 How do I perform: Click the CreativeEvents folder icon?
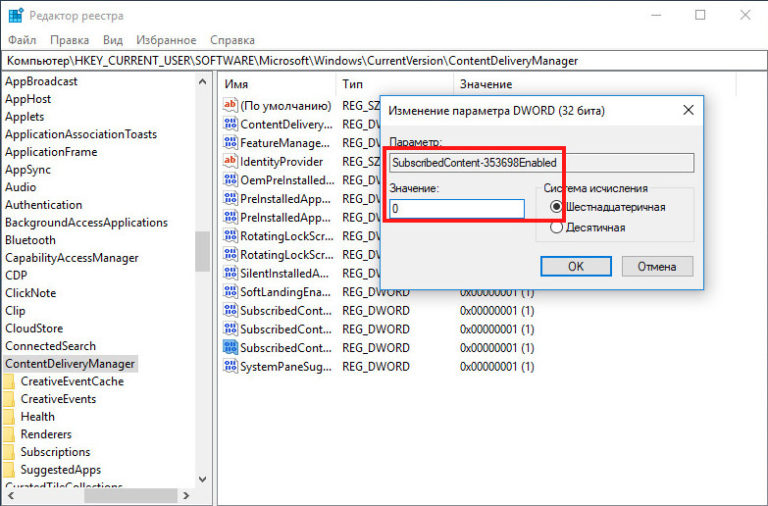(x=9, y=399)
